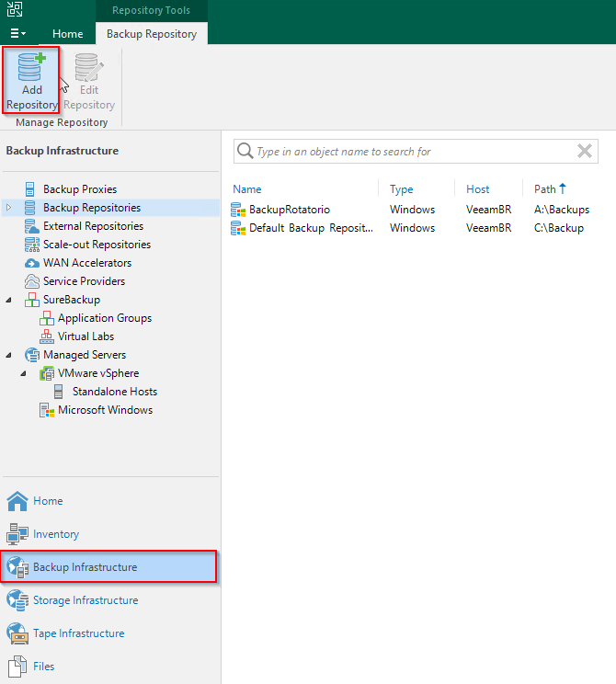Clear the search box with X
The height and width of the screenshot is (684, 616).
pyautogui.click(x=584, y=152)
